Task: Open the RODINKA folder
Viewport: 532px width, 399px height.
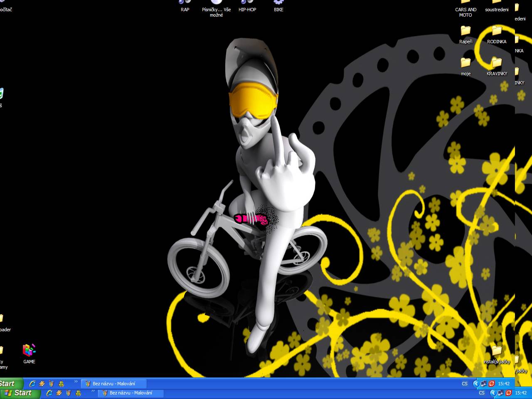Action: 497,32
